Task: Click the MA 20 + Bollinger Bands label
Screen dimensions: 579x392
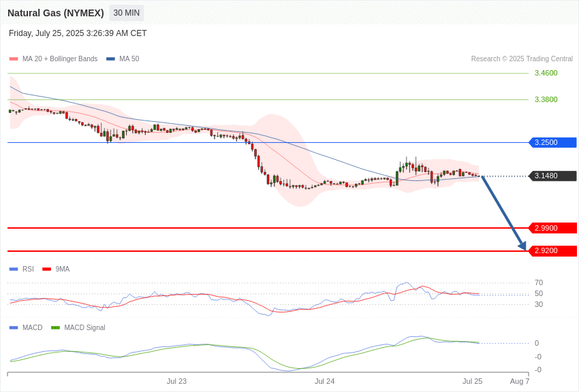Action: click(x=60, y=59)
